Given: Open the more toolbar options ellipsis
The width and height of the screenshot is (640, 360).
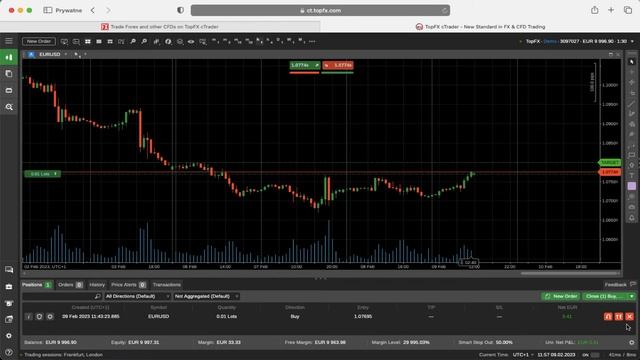Looking at the screenshot, I should tap(312, 42).
